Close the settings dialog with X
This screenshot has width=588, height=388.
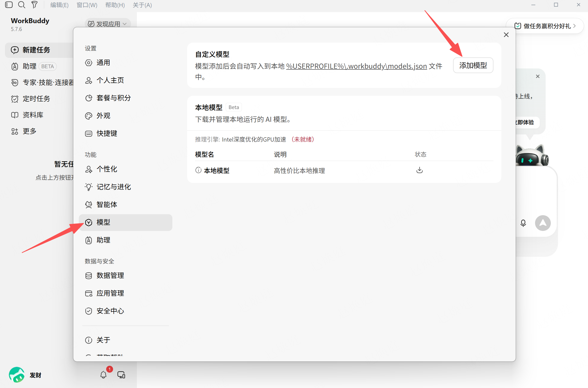[506, 35]
